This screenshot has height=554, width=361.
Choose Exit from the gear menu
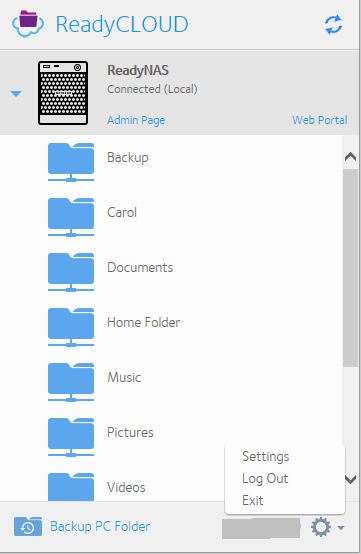pyautogui.click(x=253, y=500)
